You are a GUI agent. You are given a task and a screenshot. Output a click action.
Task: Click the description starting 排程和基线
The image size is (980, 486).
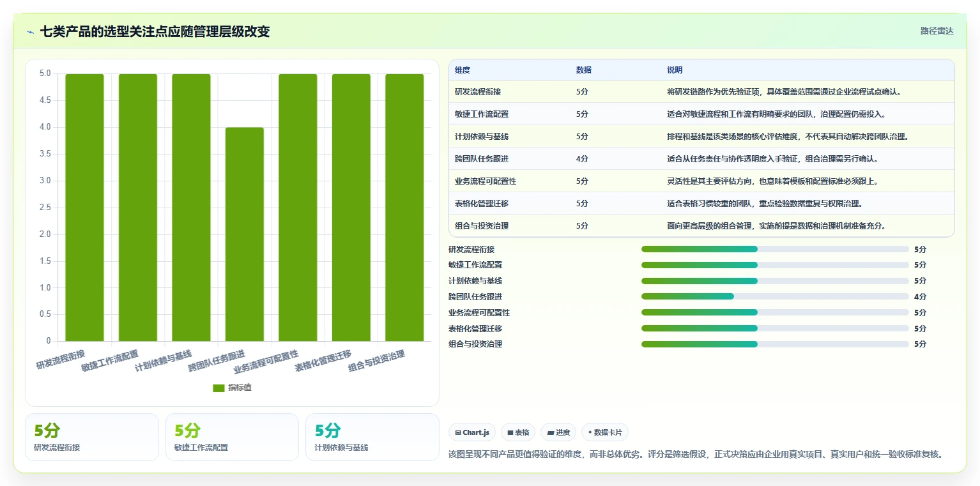788,137
